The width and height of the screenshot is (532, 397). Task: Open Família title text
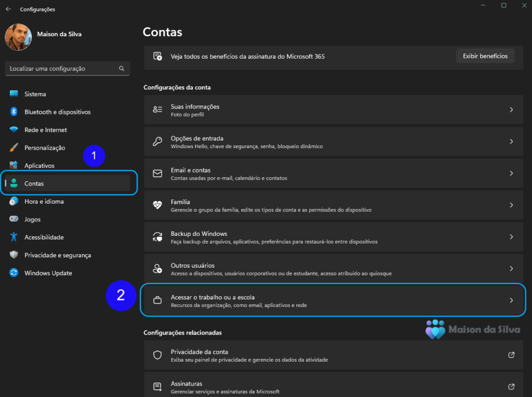[x=180, y=202]
